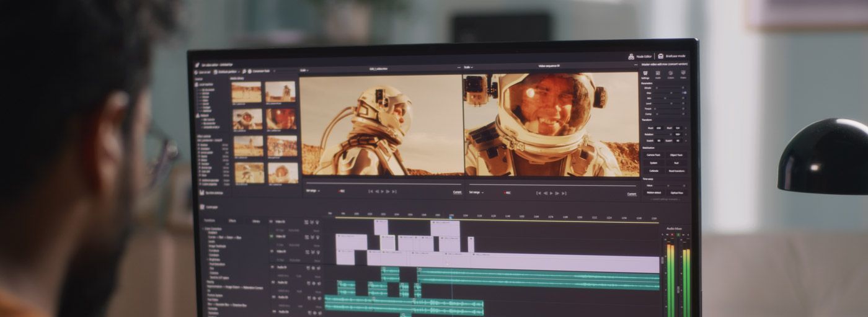Adjust the Level slider
This screenshot has width=868, height=317.
(x=670, y=103)
